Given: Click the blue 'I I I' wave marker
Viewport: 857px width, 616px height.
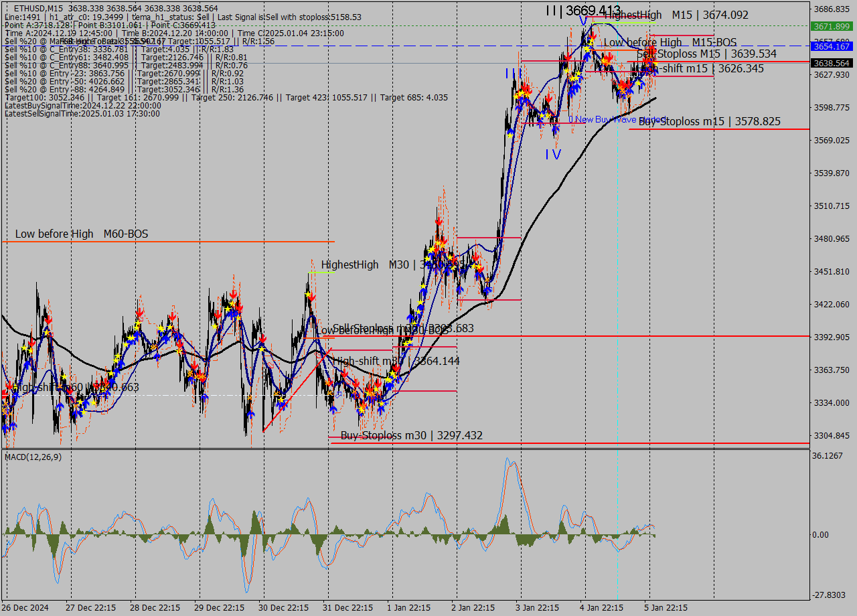Looking at the screenshot, I should (514, 72).
